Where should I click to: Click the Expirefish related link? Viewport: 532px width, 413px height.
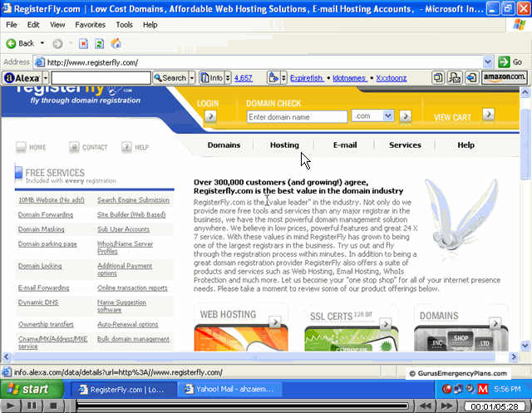pyautogui.click(x=307, y=78)
